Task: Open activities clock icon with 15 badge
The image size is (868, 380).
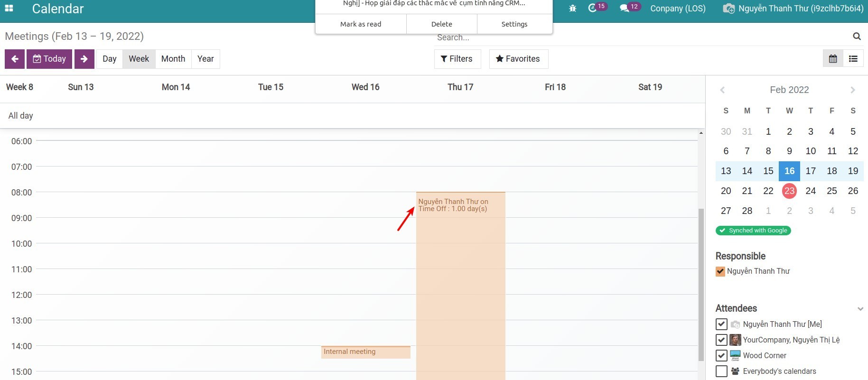Action: click(x=592, y=8)
